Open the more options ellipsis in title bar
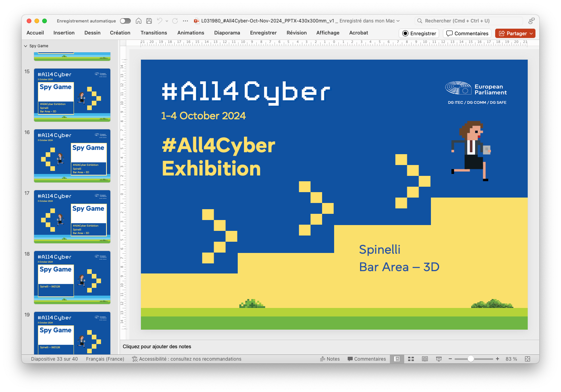The image size is (561, 392). [185, 21]
